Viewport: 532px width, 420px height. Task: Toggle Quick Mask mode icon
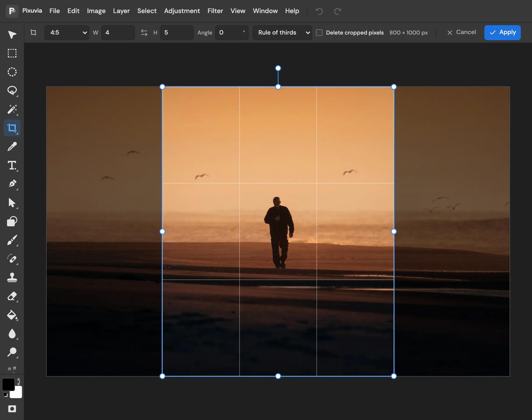click(12, 409)
